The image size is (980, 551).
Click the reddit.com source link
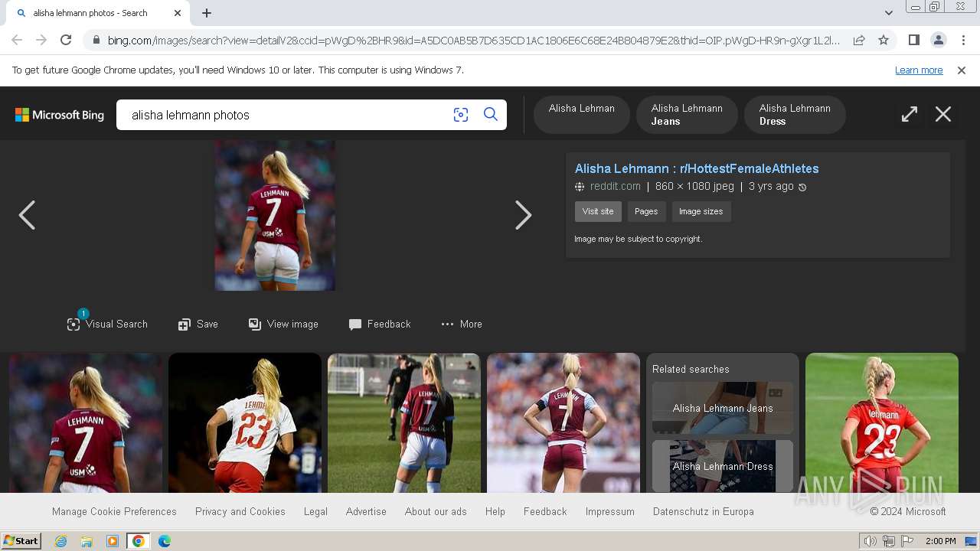point(615,186)
